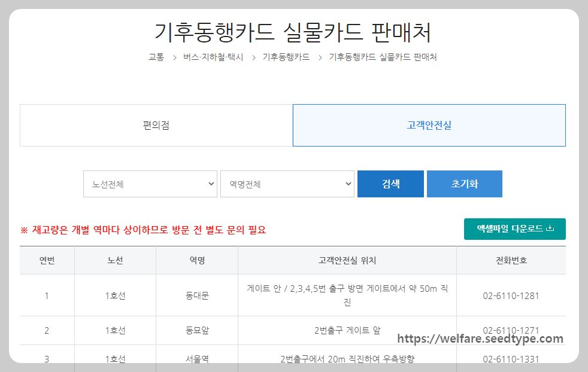Click phone number 02-6110-1281
Screen dimensions: 588x372
click(x=511, y=295)
